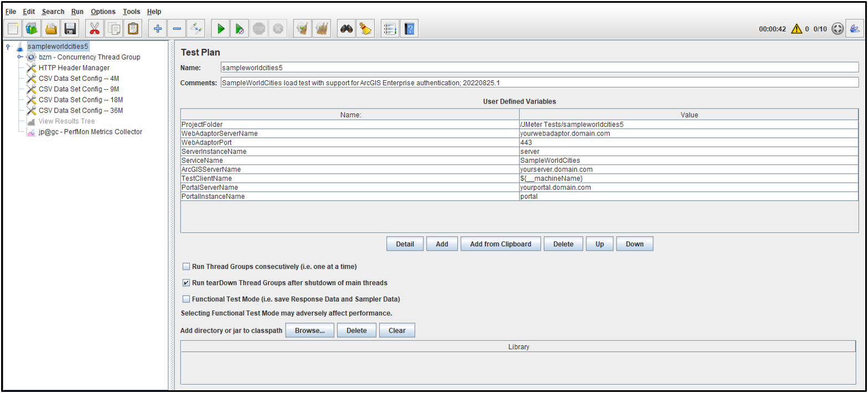Click Delete button under variables table
The width and height of the screenshot is (868, 393).
(x=564, y=244)
